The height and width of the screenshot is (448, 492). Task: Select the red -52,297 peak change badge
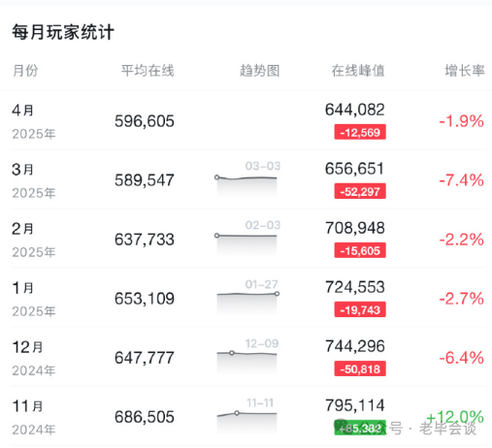360,191
